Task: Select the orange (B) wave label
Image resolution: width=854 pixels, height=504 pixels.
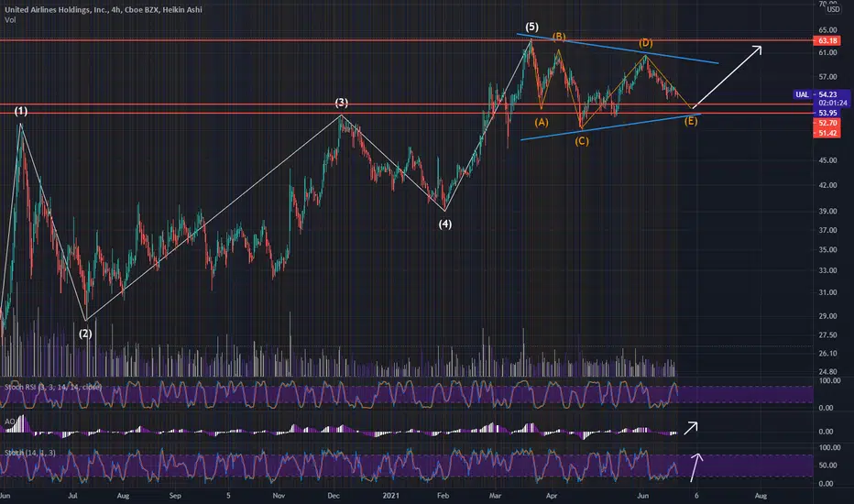Action: click(559, 37)
